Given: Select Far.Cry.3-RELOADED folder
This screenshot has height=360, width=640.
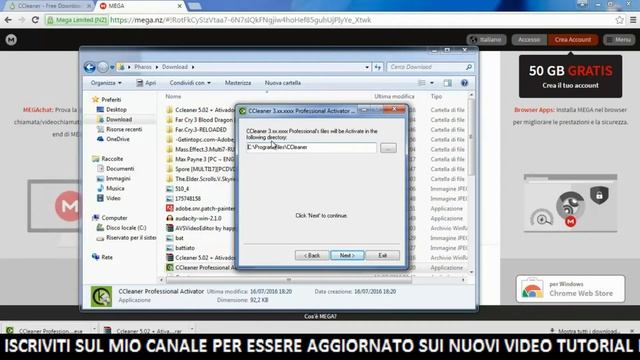Looking at the screenshot, I should (200, 129).
